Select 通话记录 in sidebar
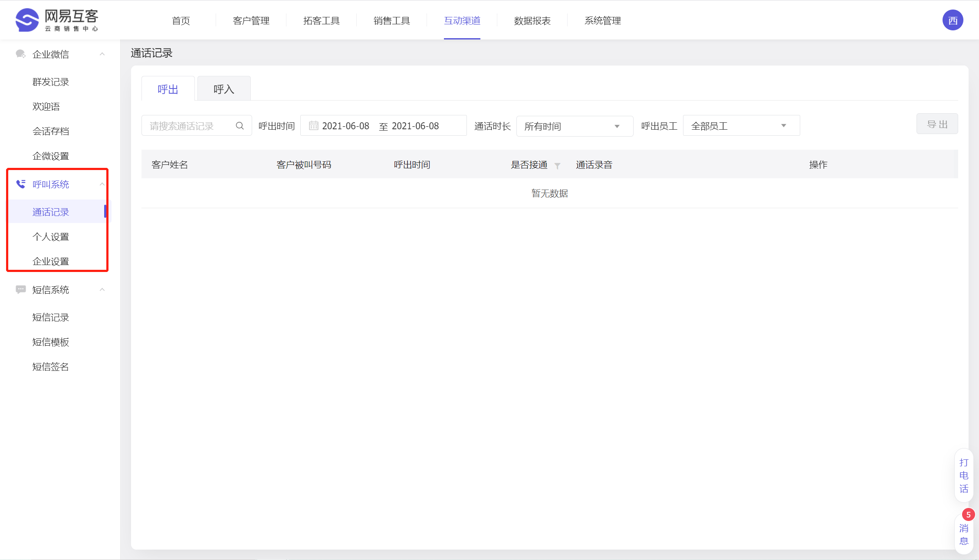The width and height of the screenshot is (979, 560). 51,212
